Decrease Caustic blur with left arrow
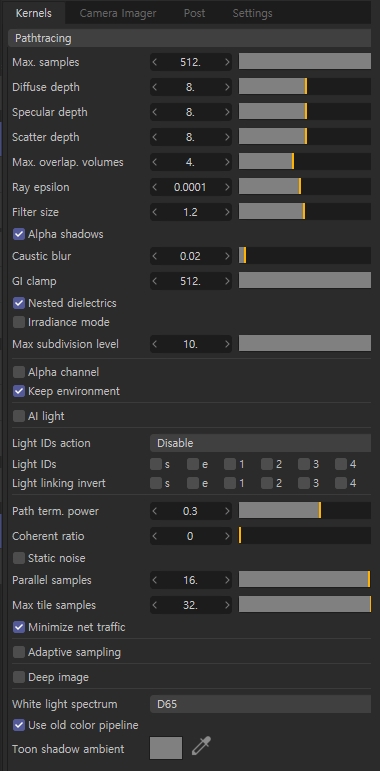Screen dimensions: 380x771 coord(155,256)
